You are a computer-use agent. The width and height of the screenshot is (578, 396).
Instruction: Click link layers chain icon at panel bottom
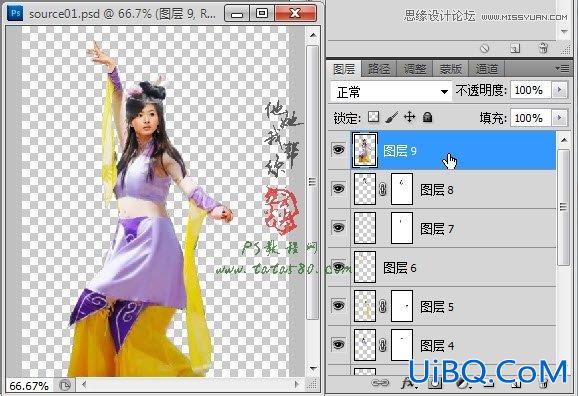(380, 383)
